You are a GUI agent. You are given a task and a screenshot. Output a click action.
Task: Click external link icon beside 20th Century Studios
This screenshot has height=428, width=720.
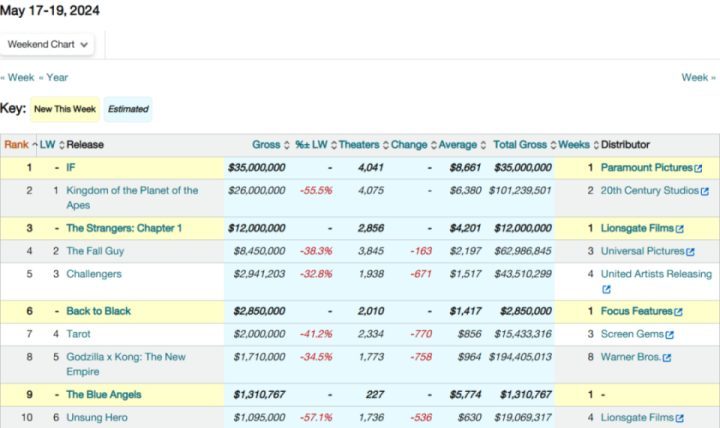click(705, 191)
